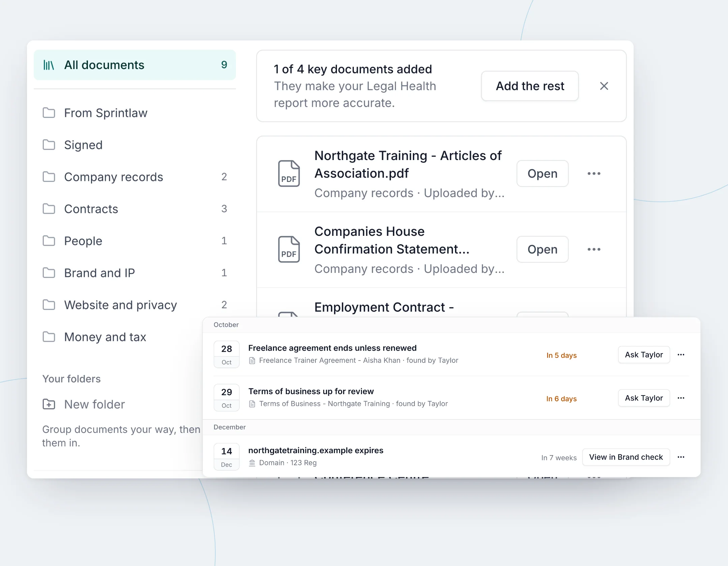Click the New folder plus icon
This screenshot has height=566, width=728.
(x=49, y=404)
